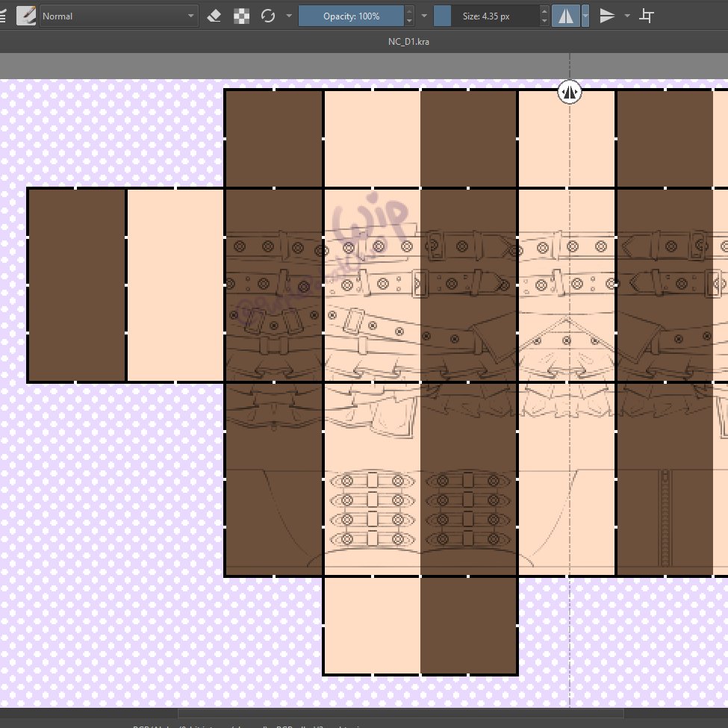This screenshot has height=728, width=728.
Task: Decrease brush size with the down stepper
Action: tap(544, 22)
